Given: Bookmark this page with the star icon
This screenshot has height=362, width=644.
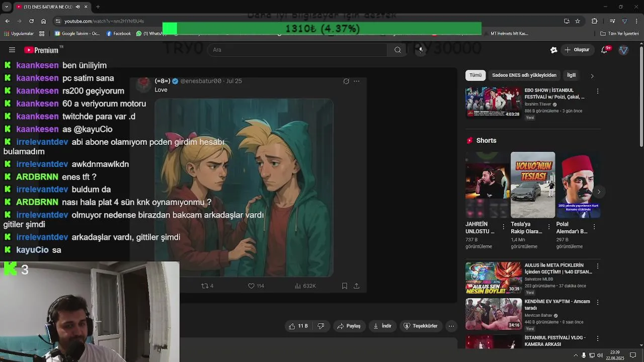Looking at the screenshot, I should tap(578, 21).
